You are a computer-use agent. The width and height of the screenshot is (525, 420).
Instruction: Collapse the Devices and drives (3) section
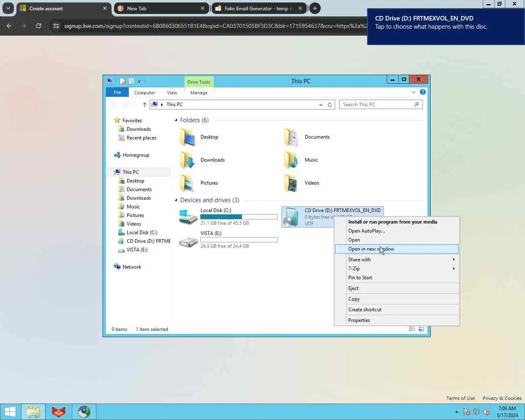(x=176, y=200)
